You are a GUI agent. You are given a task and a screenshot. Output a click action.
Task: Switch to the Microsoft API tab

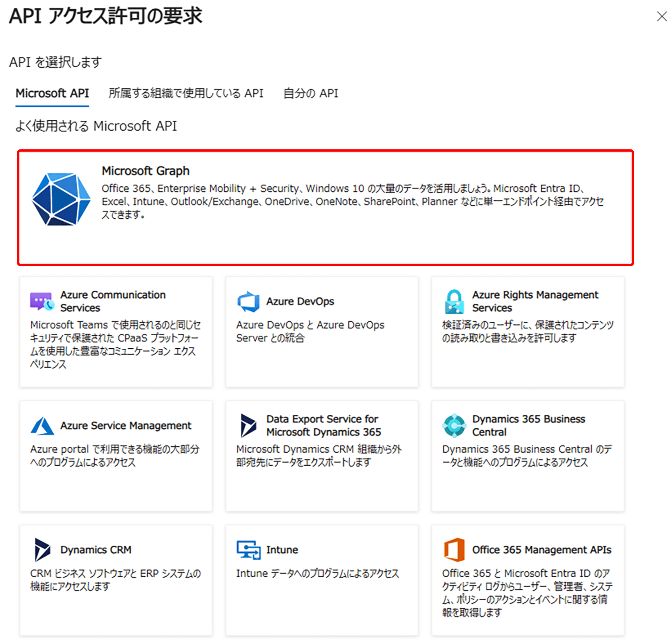pyautogui.click(x=52, y=93)
